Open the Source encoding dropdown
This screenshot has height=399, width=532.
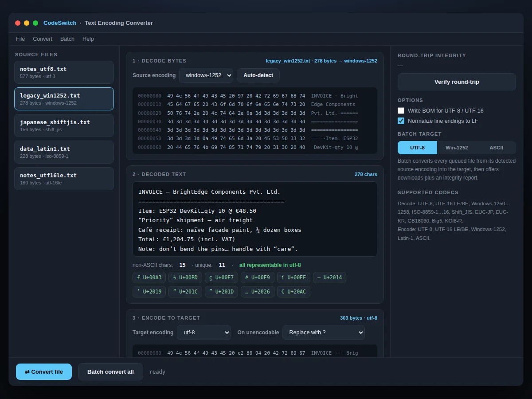206,75
